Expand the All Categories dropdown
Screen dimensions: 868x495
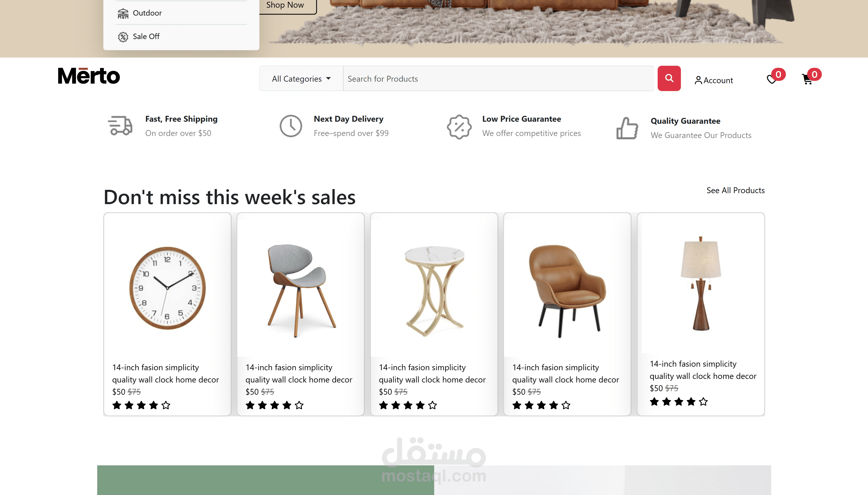tap(301, 79)
